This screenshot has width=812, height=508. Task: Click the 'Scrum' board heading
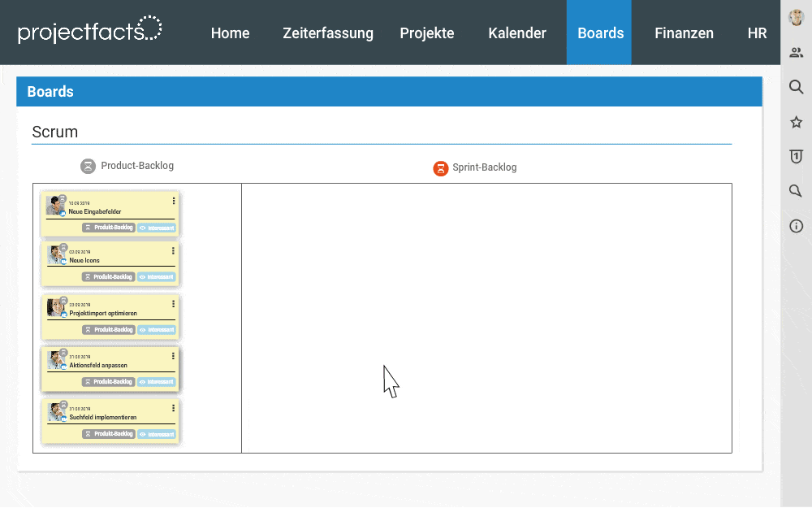(55, 132)
